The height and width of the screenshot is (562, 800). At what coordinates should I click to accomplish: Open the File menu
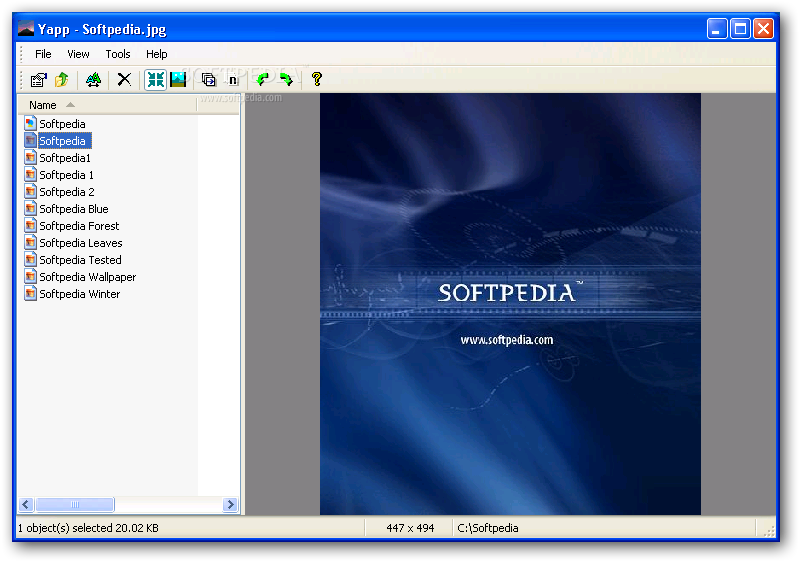[43, 54]
